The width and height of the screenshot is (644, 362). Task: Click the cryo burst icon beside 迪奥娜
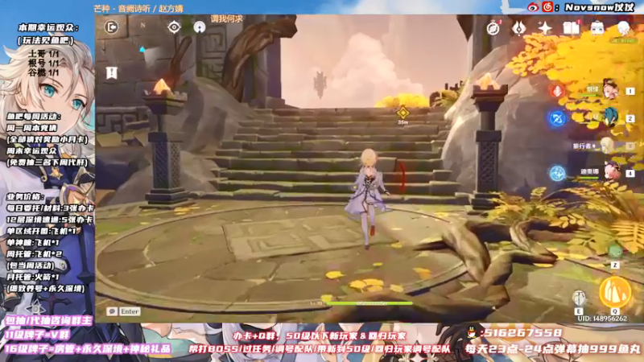[557, 173]
